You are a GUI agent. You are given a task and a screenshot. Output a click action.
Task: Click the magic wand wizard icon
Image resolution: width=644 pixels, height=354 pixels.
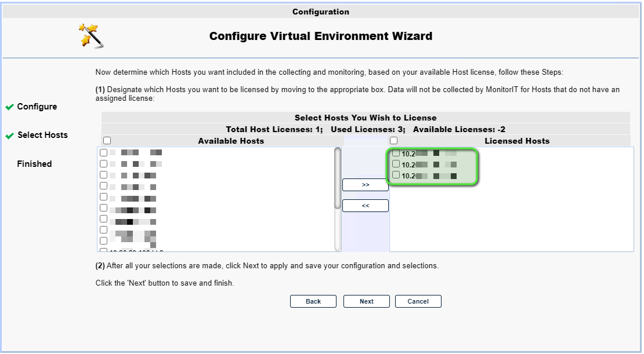pyautogui.click(x=91, y=36)
